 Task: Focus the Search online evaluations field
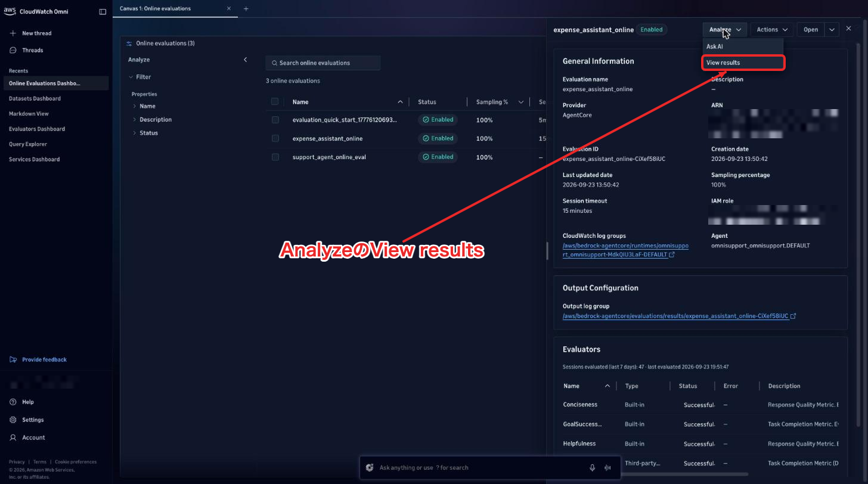point(323,63)
